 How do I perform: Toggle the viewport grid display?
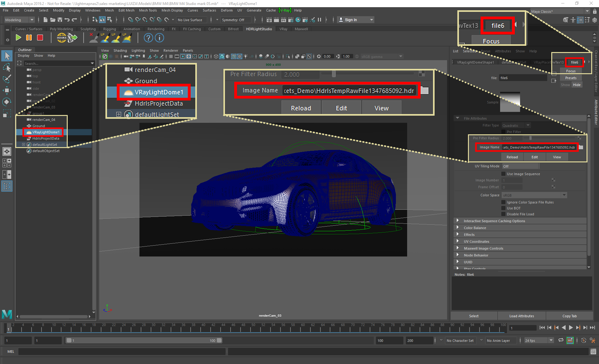click(171, 56)
